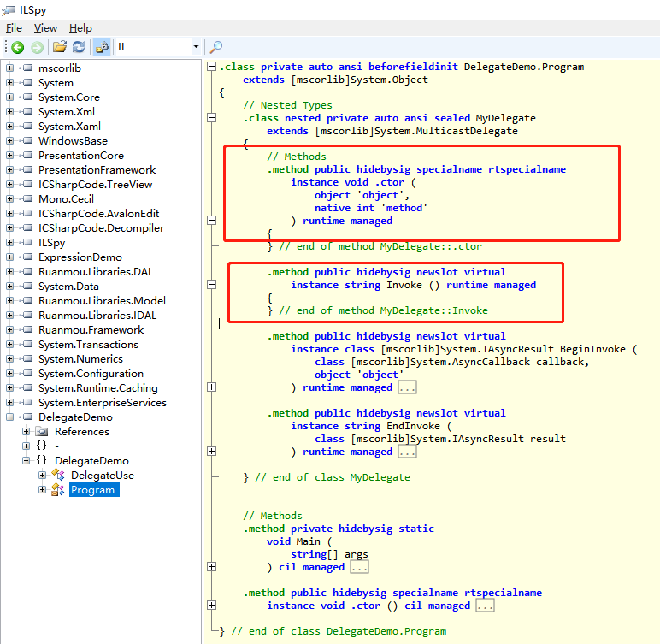Expand the System.Core assembly node
Viewport: 660px width, 644px height.
point(9,97)
